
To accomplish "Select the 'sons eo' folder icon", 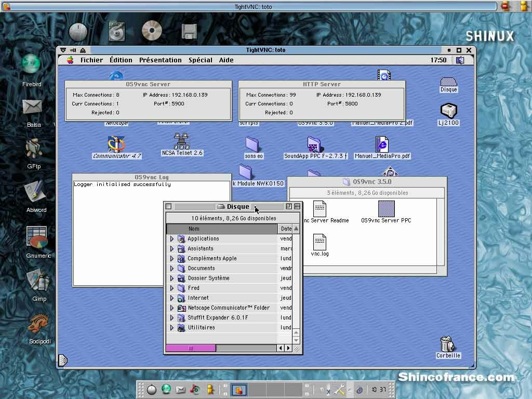I will pos(252,144).
